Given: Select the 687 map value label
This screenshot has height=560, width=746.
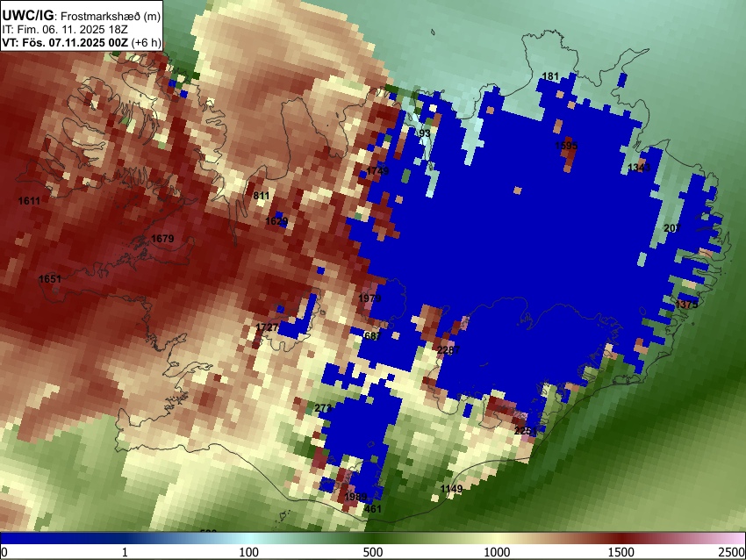Looking at the screenshot, I should [372, 336].
